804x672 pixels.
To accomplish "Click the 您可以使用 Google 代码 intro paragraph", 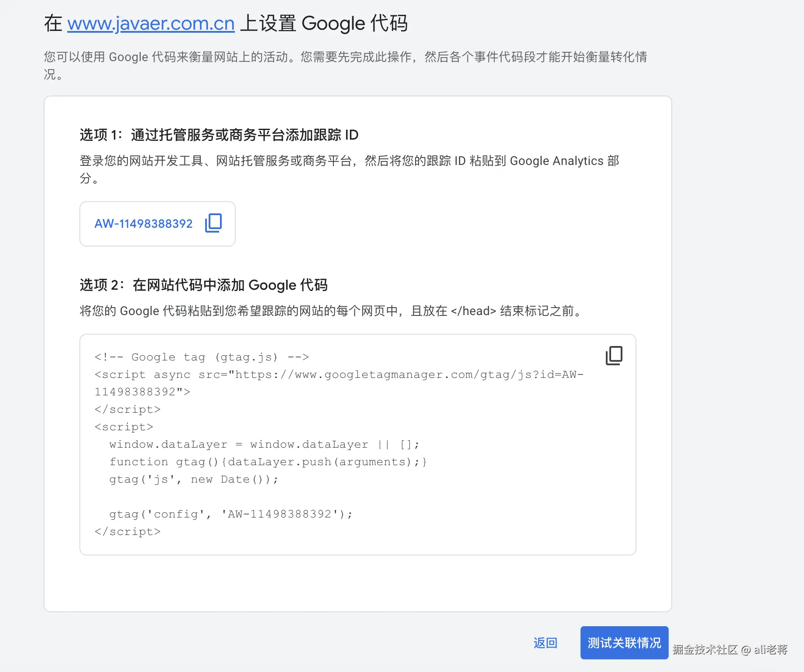I will tap(345, 65).
